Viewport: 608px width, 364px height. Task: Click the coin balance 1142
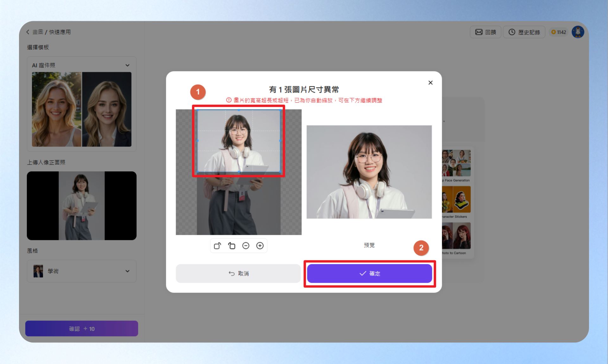[x=559, y=32]
